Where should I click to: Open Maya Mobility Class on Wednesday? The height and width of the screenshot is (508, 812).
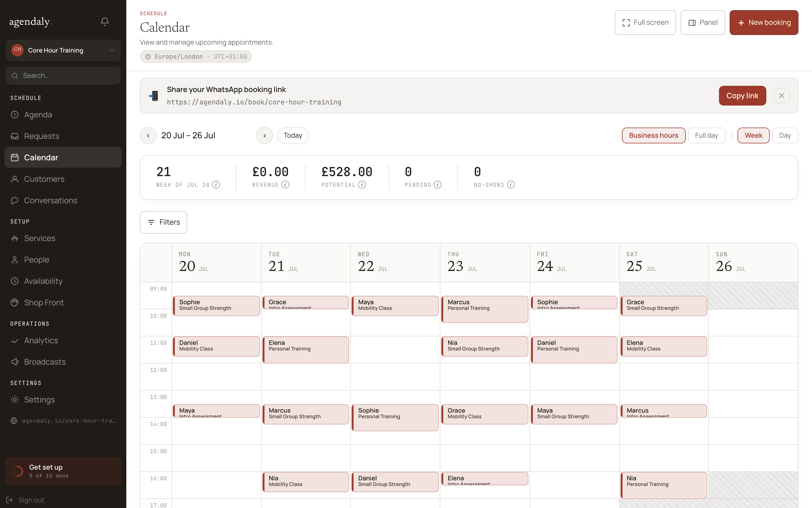tap(395, 306)
